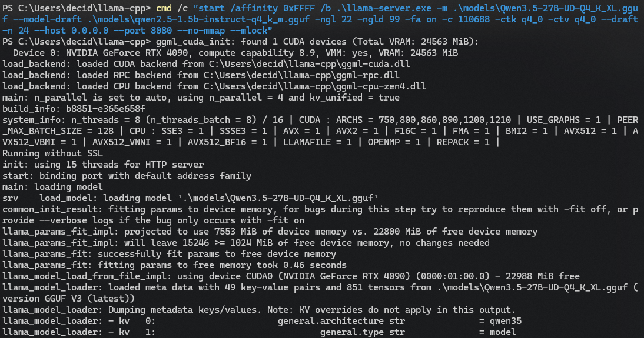
Task: Click the 'main: loading model' line
Action: tap(52, 187)
